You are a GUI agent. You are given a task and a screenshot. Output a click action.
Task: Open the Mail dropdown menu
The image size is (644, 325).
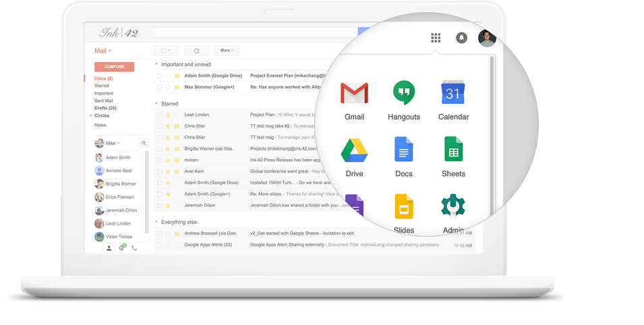[x=103, y=51]
